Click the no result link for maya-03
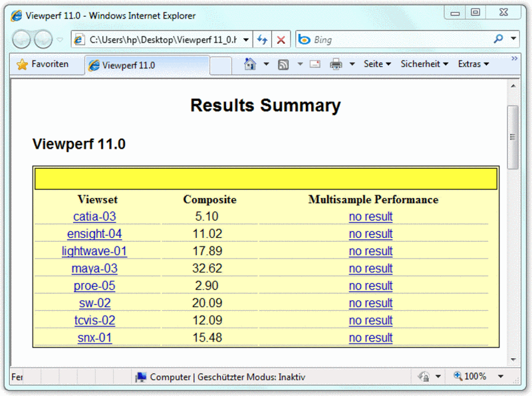 (370, 268)
